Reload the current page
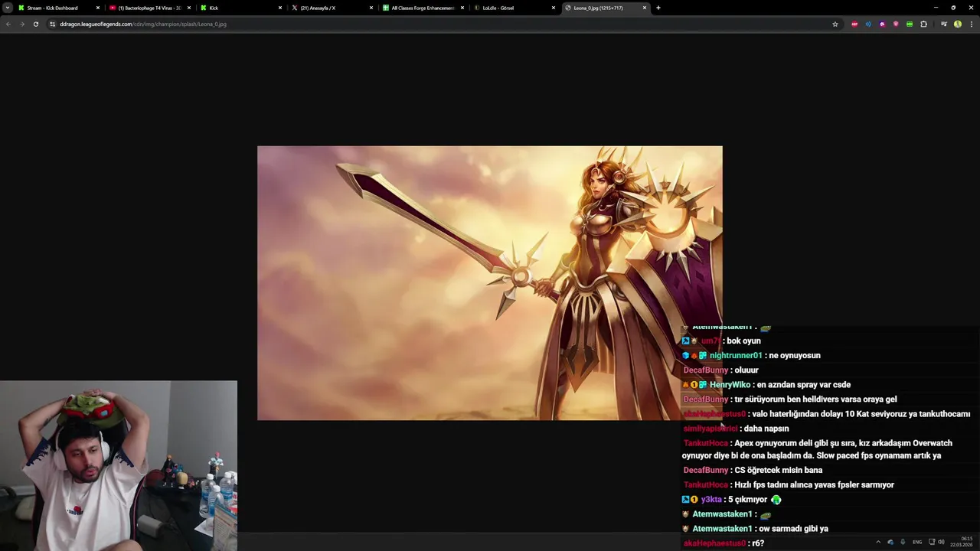The image size is (980, 551). [36, 24]
